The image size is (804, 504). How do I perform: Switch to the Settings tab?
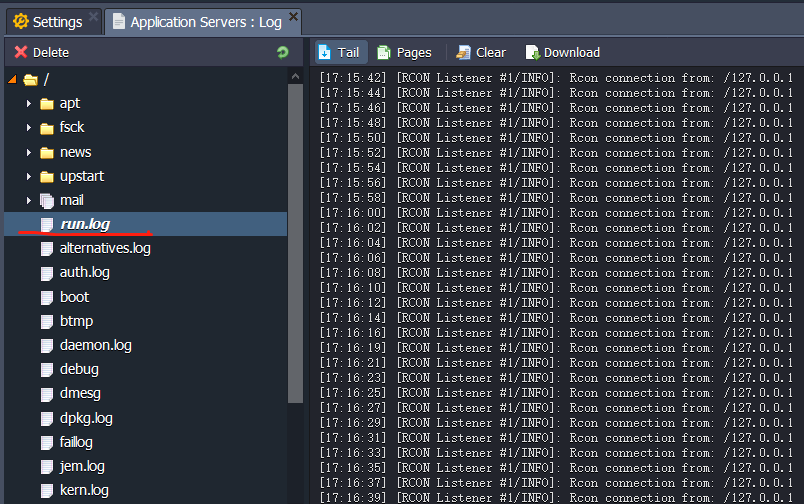pos(57,21)
